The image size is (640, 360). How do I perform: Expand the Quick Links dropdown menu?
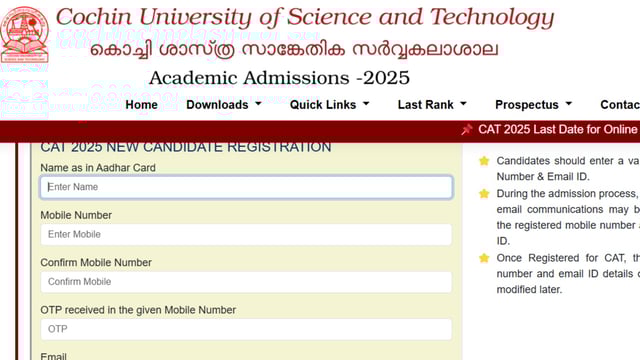[x=329, y=105]
